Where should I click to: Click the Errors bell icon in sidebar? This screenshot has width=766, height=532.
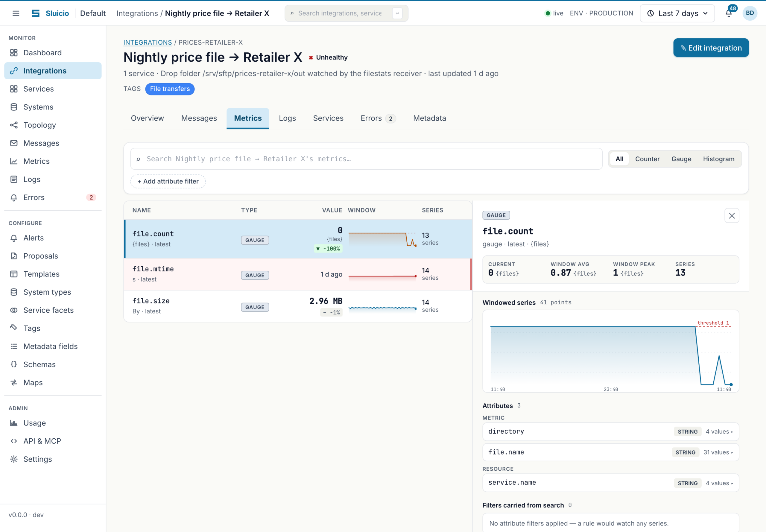coord(14,197)
